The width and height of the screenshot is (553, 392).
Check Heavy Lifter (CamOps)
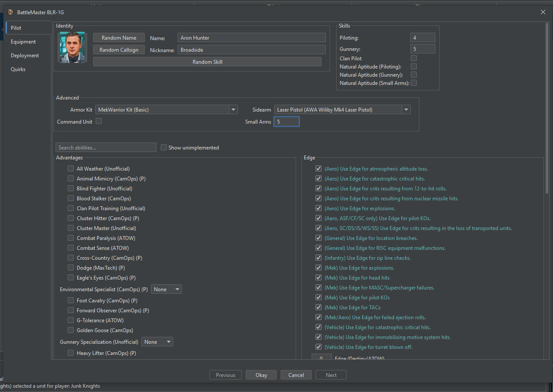coord(71,353)
